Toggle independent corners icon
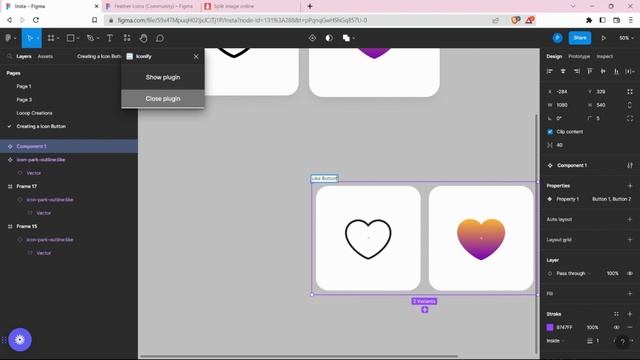 tap(630, 118)
